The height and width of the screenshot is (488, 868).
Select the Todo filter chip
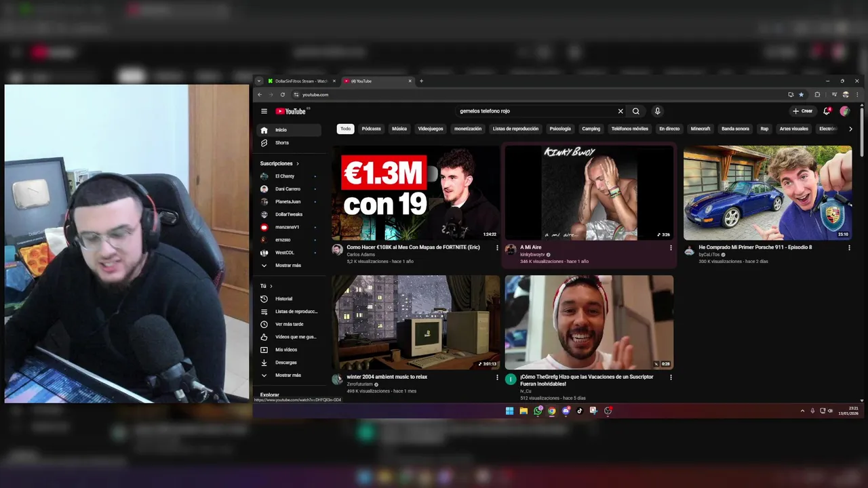[x=346, y=129]
